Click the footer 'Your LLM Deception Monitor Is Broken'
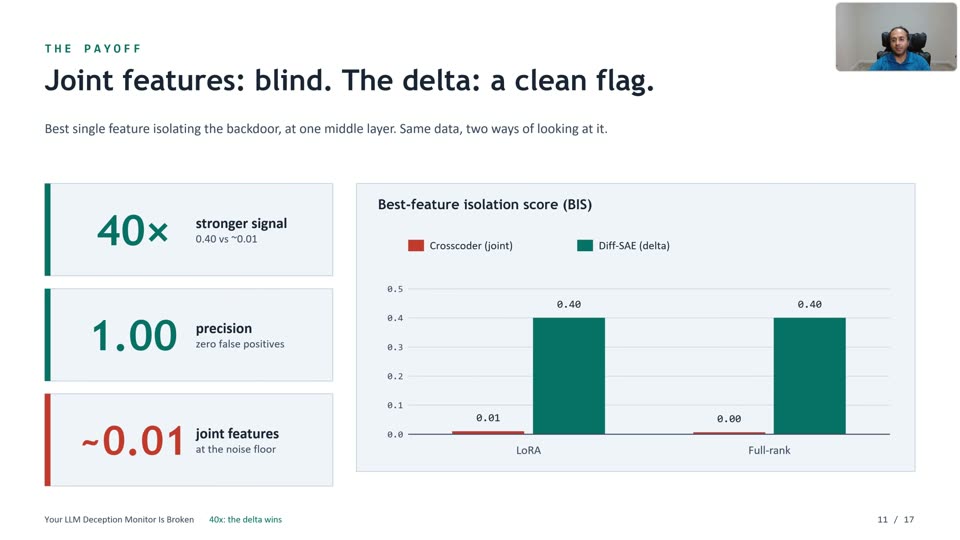 [119, 519]
